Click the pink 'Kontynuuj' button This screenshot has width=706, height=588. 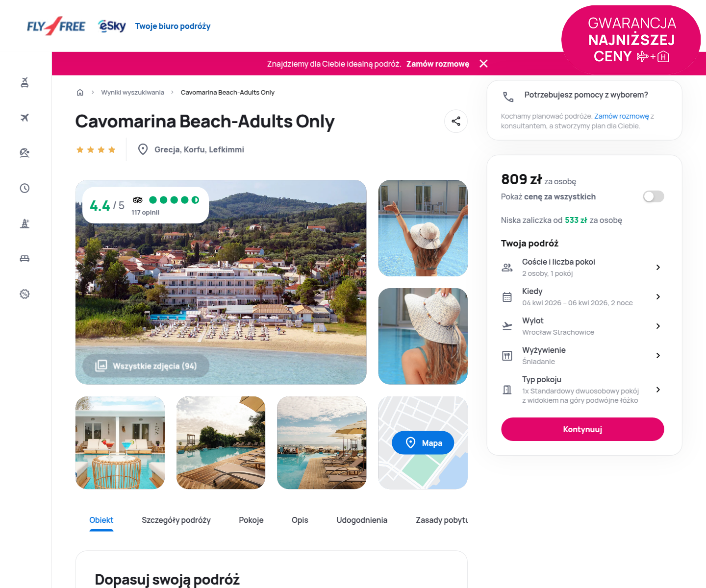(x=582, y=429)
